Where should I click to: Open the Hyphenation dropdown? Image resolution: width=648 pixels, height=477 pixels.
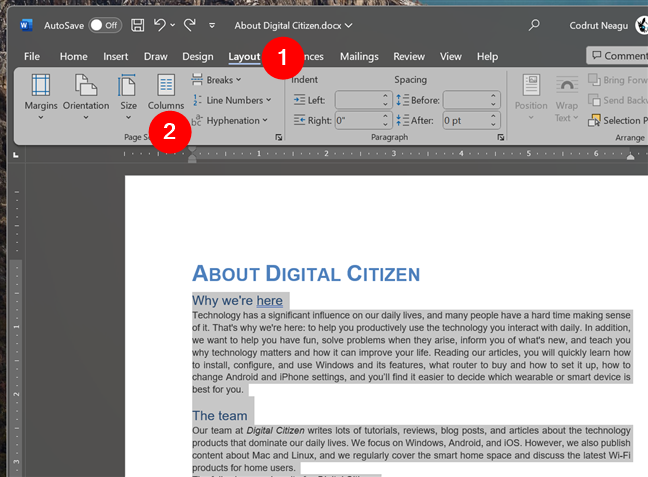(230, 120)
